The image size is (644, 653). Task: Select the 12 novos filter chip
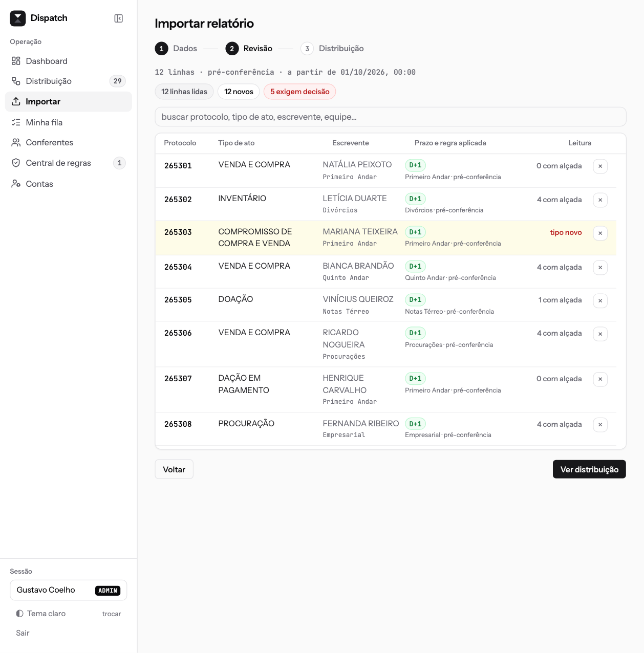coord(239,92)
